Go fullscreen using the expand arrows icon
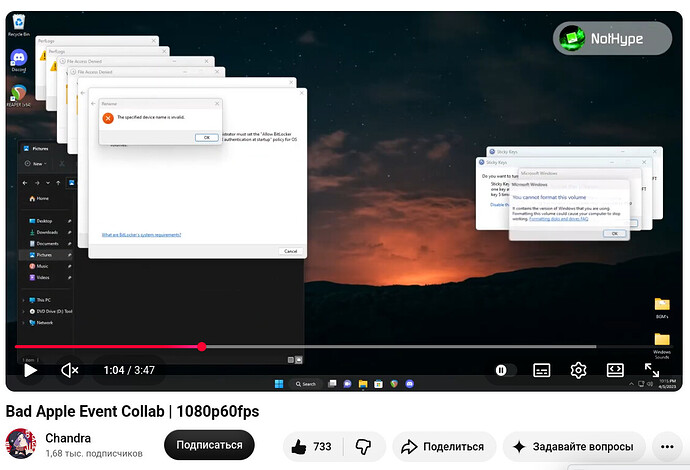The image size is (690, 470). (652, 370)
